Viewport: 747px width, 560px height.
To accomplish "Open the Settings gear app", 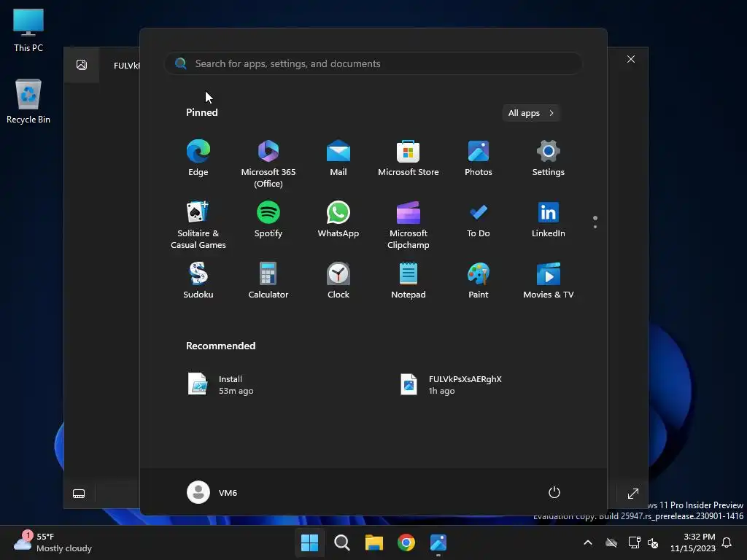I will pos(549,158).
